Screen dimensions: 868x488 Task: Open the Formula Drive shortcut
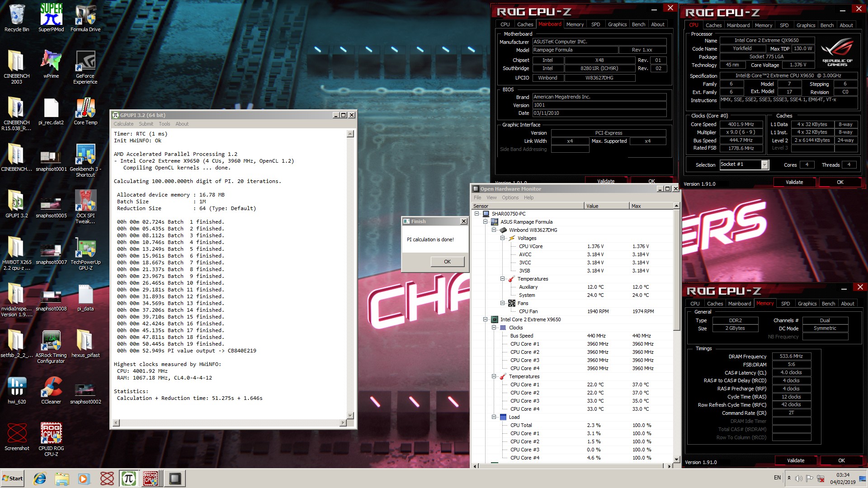pyautogui.click(x=85, y=18)
